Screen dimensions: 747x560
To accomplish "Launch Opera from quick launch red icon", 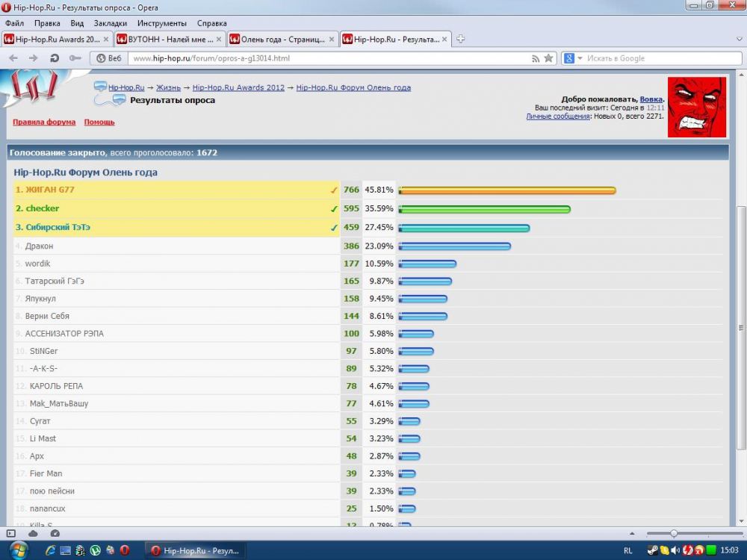I will coord(124,550).
